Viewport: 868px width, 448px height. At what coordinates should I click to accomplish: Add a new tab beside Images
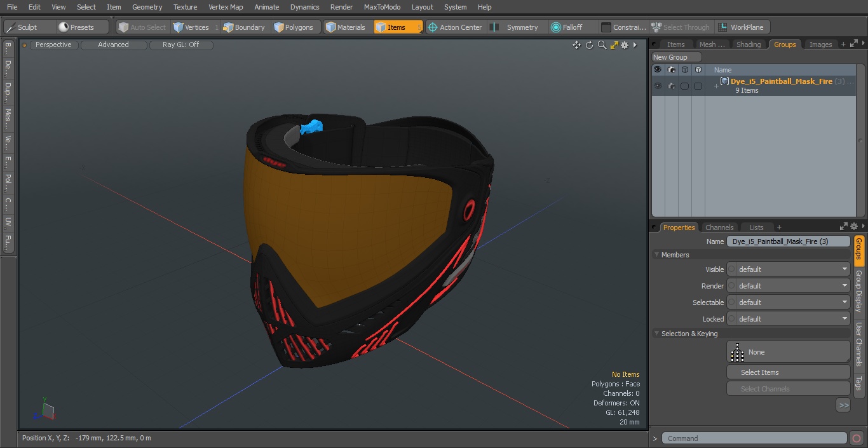[843, 44]
